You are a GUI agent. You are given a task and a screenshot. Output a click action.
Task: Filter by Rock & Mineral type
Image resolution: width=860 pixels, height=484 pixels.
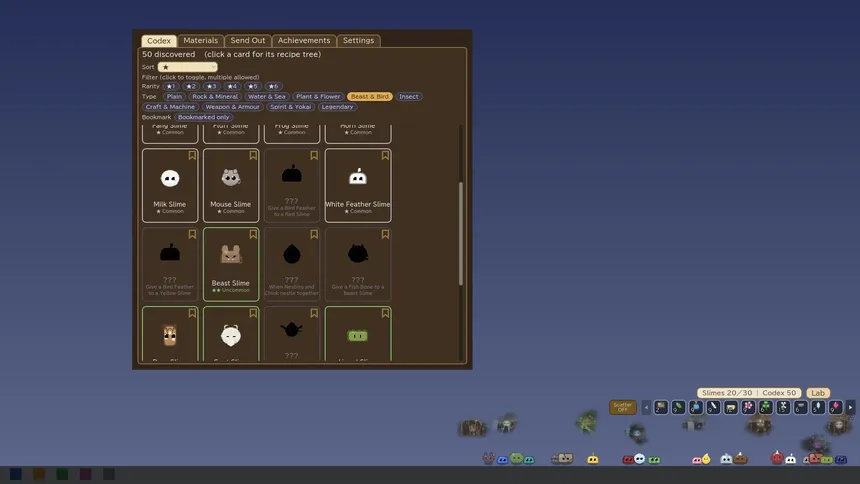point(215,97)
